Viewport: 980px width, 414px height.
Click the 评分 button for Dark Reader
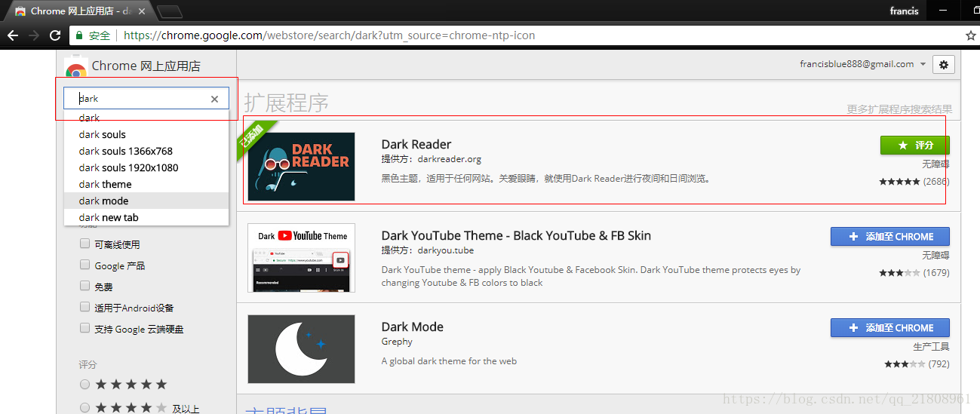[x=915, y=145]
